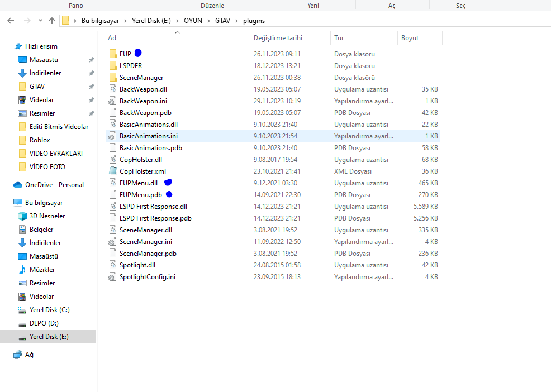Open 'VİDEO EVRAKLARI' folder in sidebar
The height and width of the screenshot is (392, 551).
click(x=56, y=153)
